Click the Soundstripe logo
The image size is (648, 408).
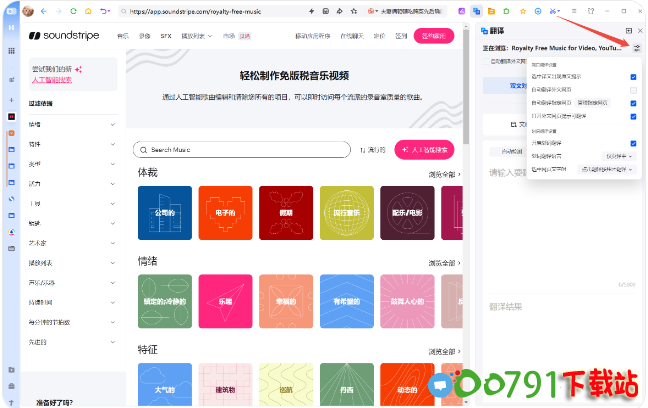tap(63, 36)
